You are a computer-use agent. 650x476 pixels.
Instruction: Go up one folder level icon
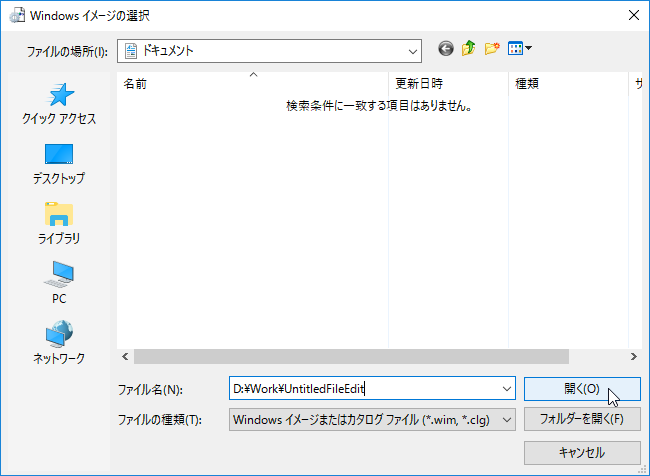coord(468,49)
